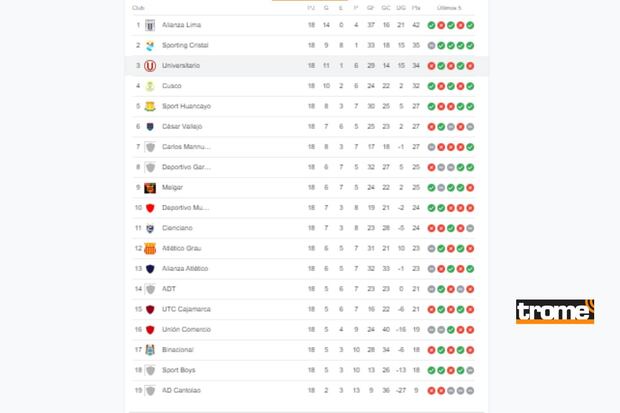Open the Sport Boys team link
This screenshot has height=413, width=620.
178,370
